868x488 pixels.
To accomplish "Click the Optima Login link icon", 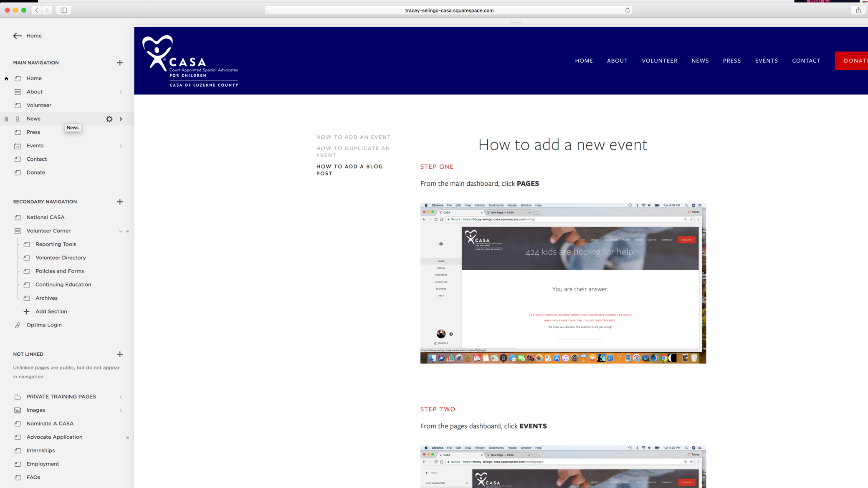I will (18, 325).
